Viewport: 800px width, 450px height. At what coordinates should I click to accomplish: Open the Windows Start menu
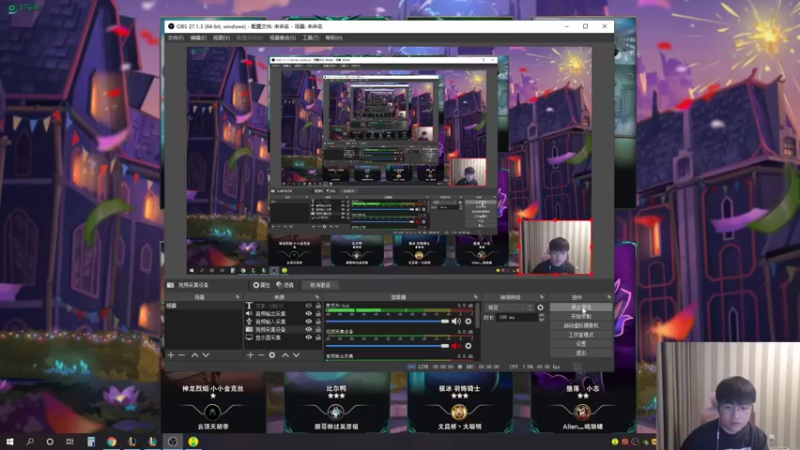[x=10, y=441]
